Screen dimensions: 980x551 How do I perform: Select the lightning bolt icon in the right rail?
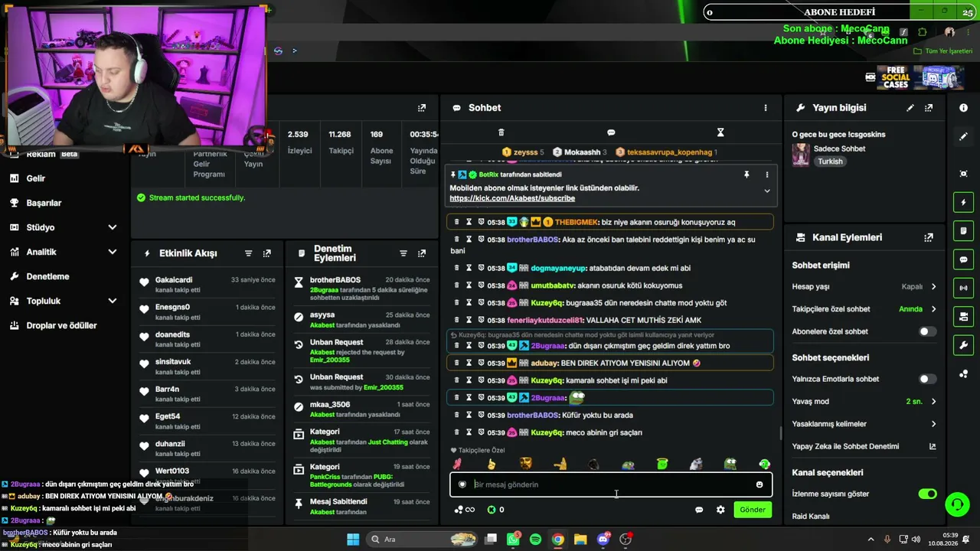pos(964,202)
